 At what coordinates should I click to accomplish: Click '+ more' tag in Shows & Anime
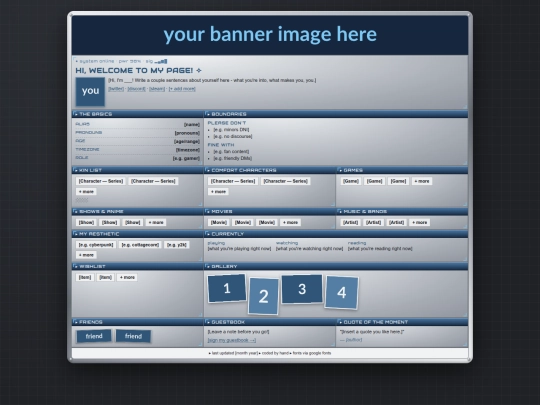click(156, 222)
